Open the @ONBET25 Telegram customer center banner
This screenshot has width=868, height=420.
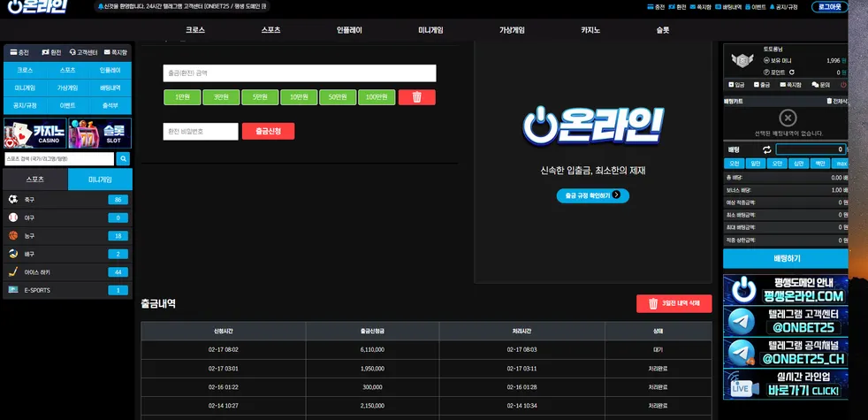(786, 321)
